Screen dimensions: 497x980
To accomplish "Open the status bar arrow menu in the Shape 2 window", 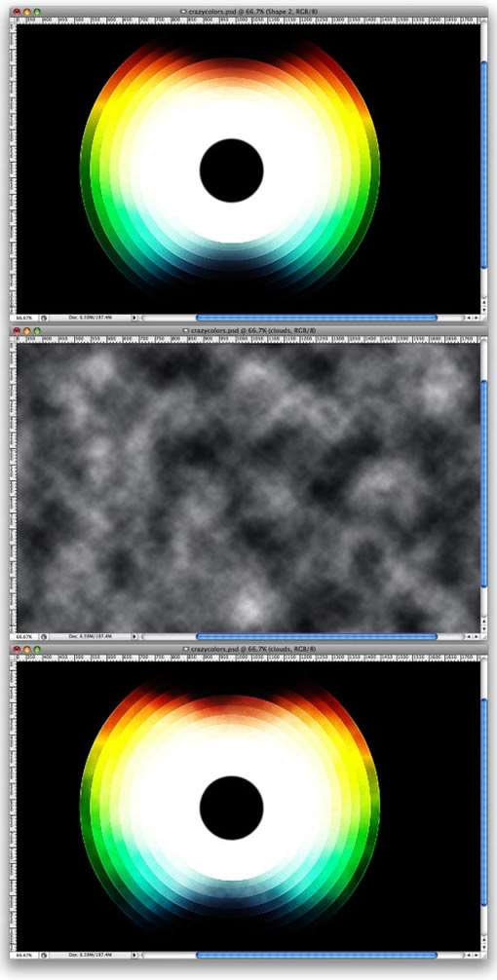I will [134, 318].
